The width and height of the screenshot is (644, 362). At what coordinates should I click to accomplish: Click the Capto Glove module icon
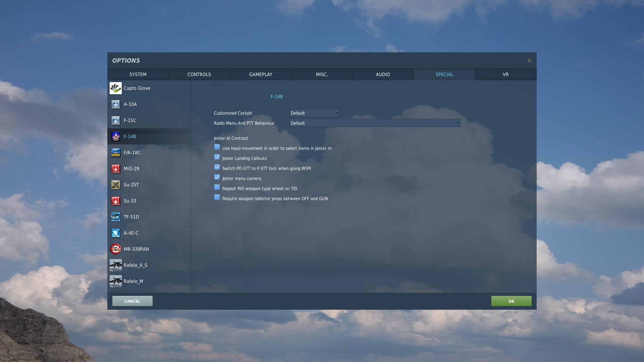coord(115,88)
